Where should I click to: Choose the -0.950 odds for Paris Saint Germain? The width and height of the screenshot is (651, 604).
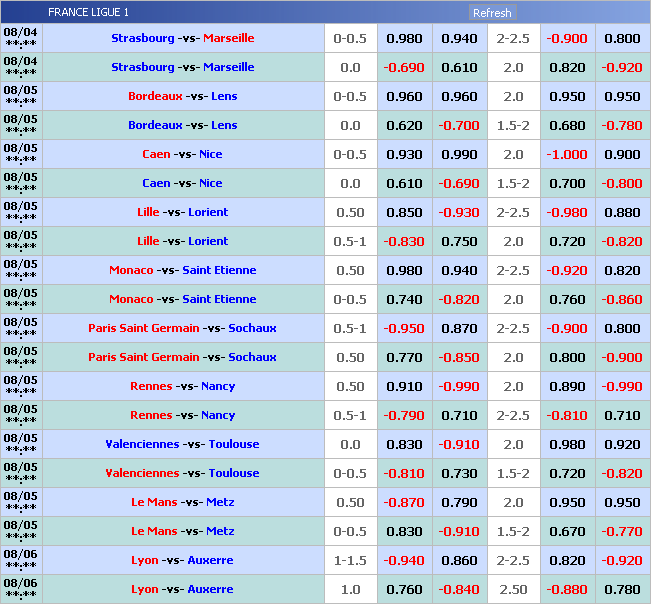point(404,329)
